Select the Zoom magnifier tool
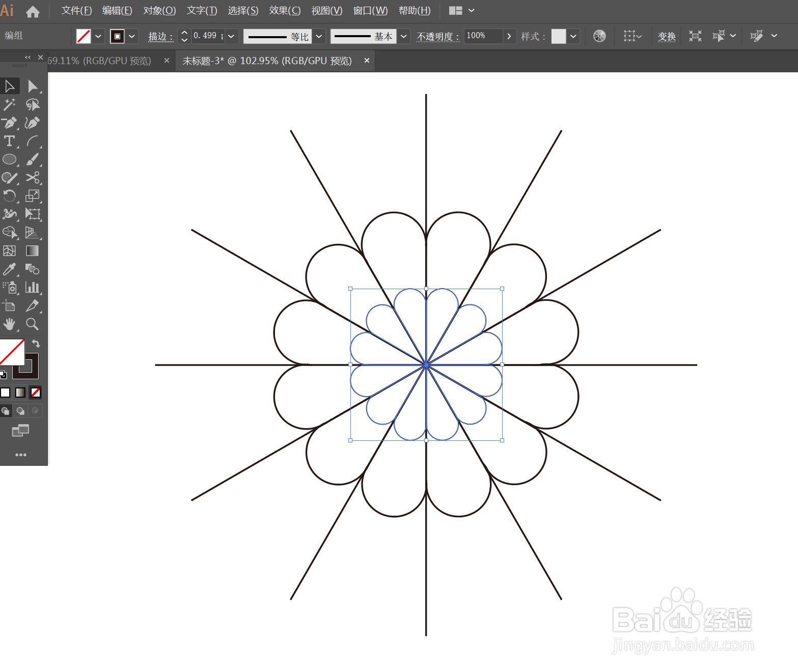Viewport: 798px width, 672px height. point(33,324)
